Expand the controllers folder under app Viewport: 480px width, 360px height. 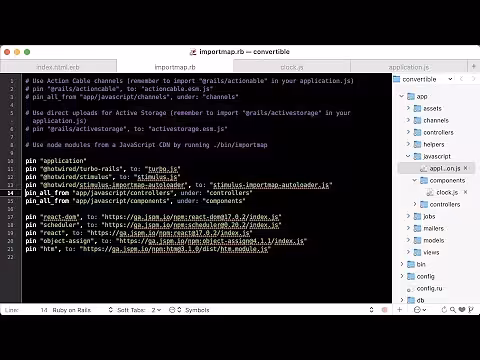[x=408, y=132]
